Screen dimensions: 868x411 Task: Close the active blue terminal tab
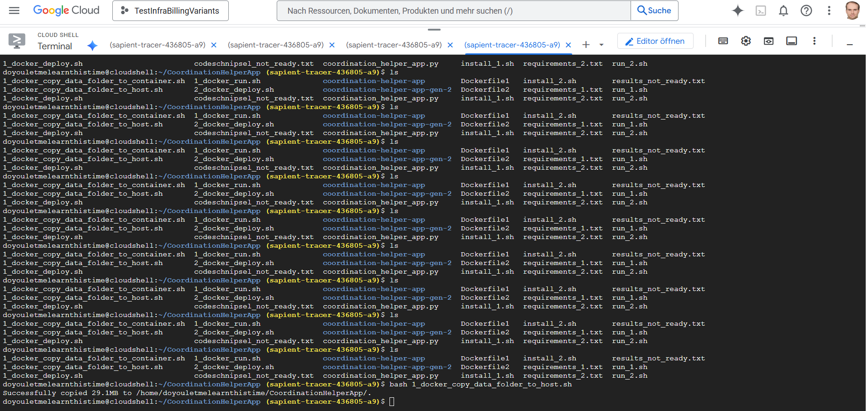[x=568, y=45]
